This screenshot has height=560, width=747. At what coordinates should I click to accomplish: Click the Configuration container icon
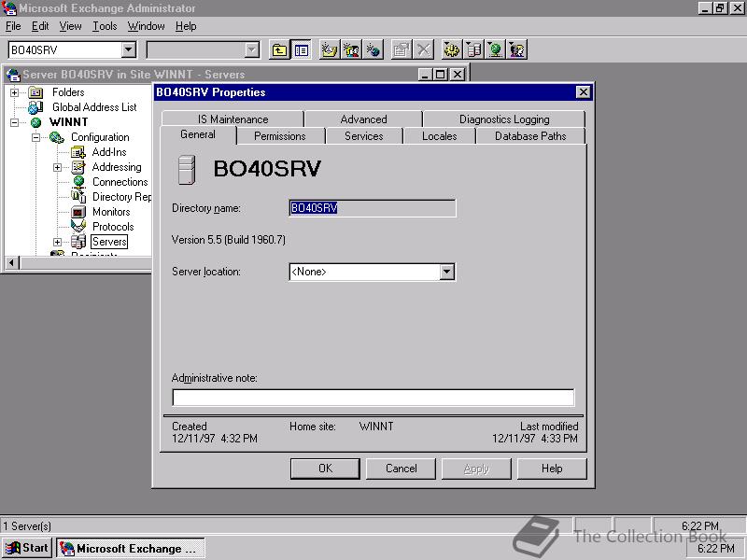click(57, 137)
